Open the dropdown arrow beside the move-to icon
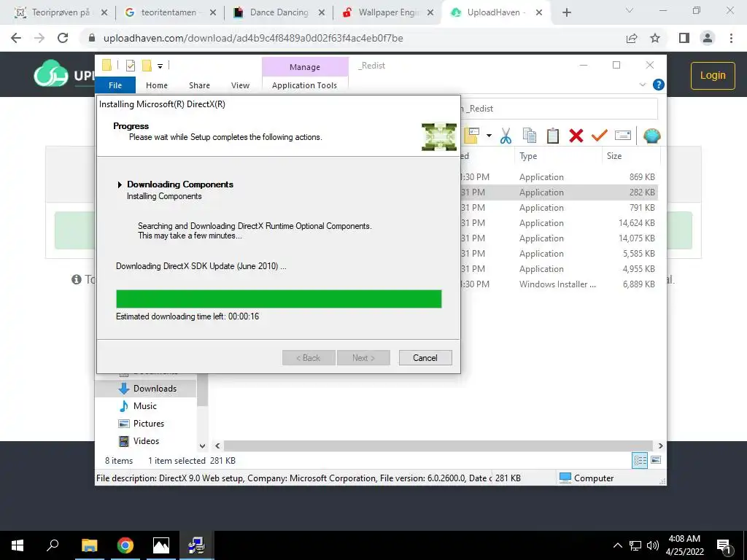The width and height of the screenshot is (747, 560). click(x=489, y=136)
